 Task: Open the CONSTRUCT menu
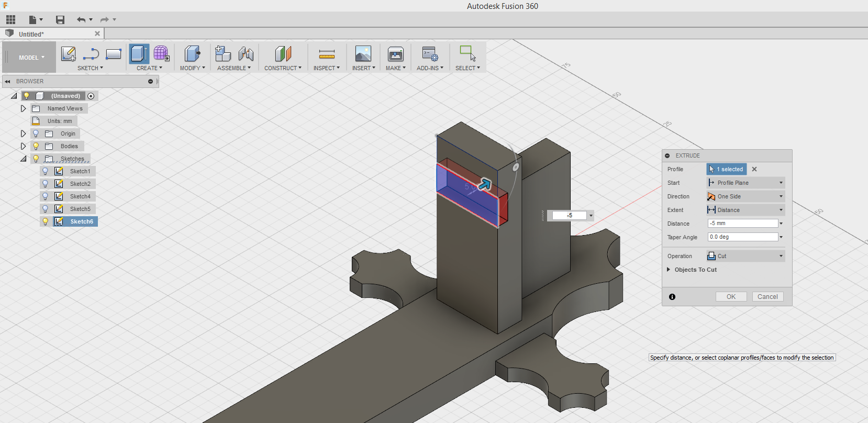click(283, 68)
